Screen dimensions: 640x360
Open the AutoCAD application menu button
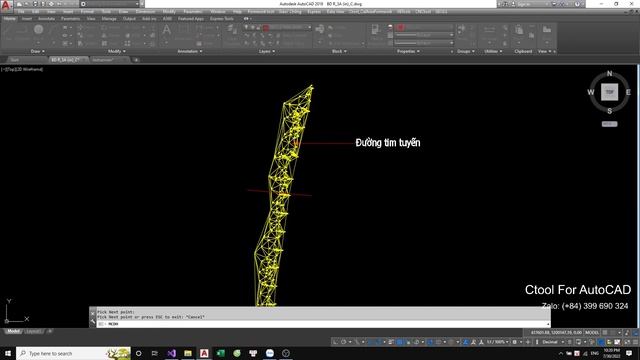(6, 5)
